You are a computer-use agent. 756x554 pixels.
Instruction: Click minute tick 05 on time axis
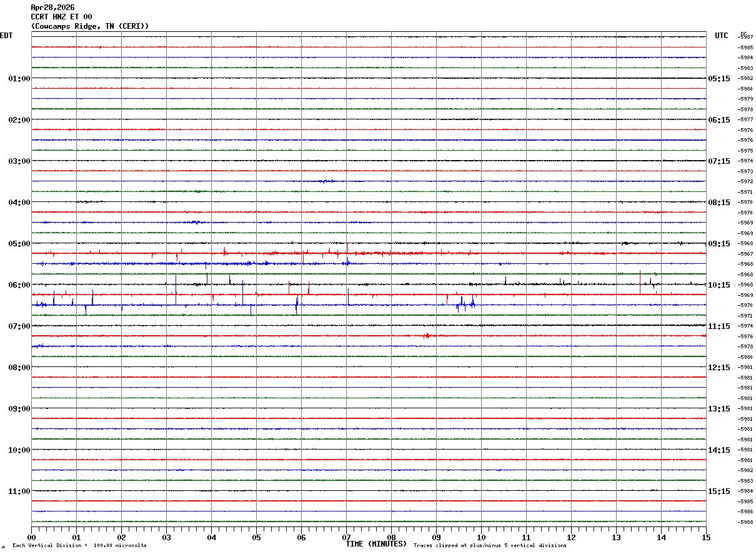click(x=256, y=537)
